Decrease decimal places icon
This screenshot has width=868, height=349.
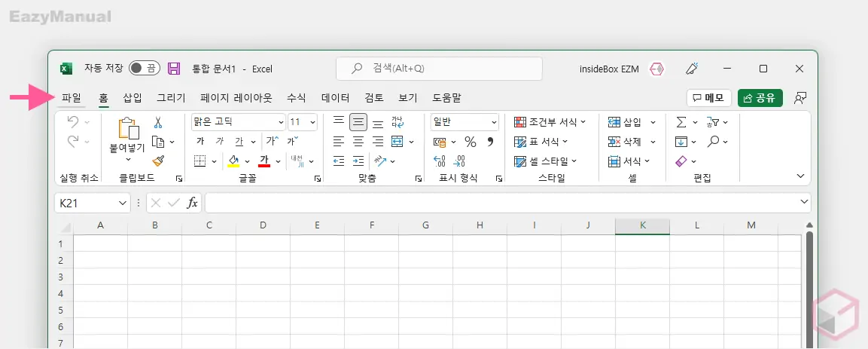pos(459,161)
